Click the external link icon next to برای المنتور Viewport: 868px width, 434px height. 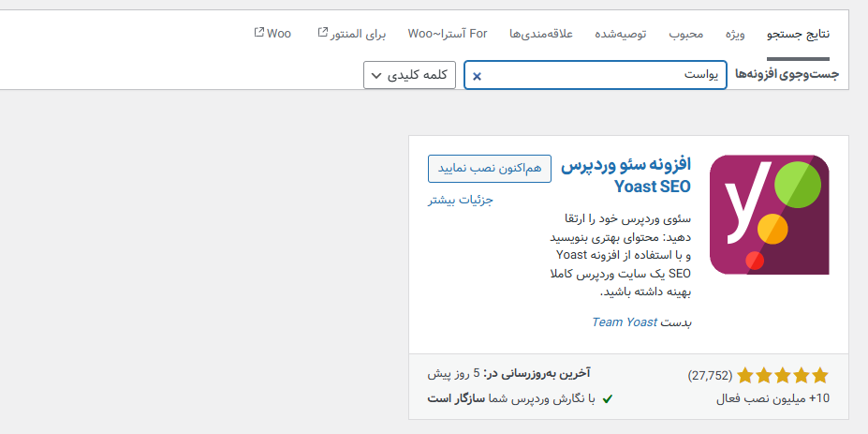click(x=323, y=33)
